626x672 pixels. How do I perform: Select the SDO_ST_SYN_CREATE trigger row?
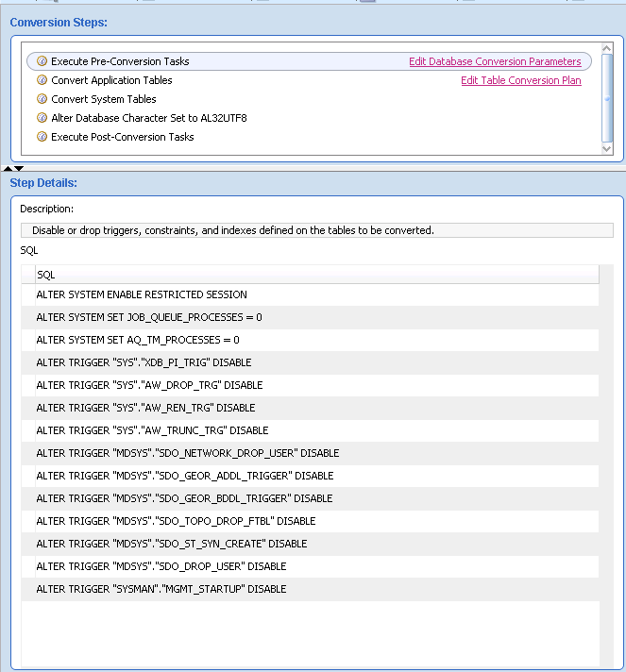point(310,544)
